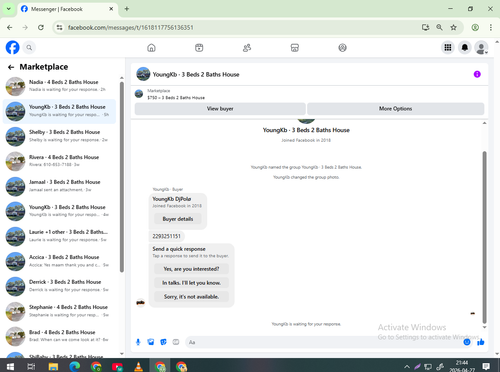Click phone number message 2293251151

tap(166, 236)
